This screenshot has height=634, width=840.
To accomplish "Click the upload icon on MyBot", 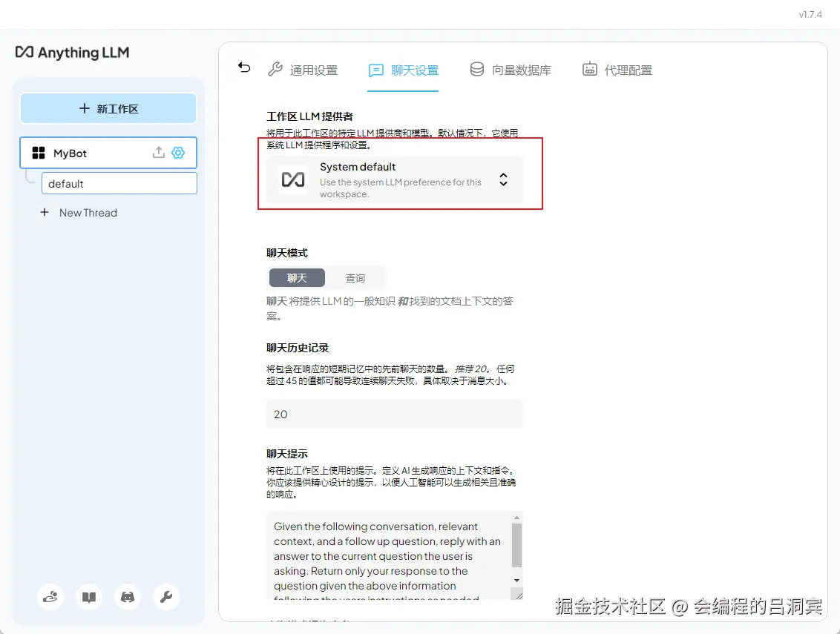I will pyautogui.click(x=159, y=153).
